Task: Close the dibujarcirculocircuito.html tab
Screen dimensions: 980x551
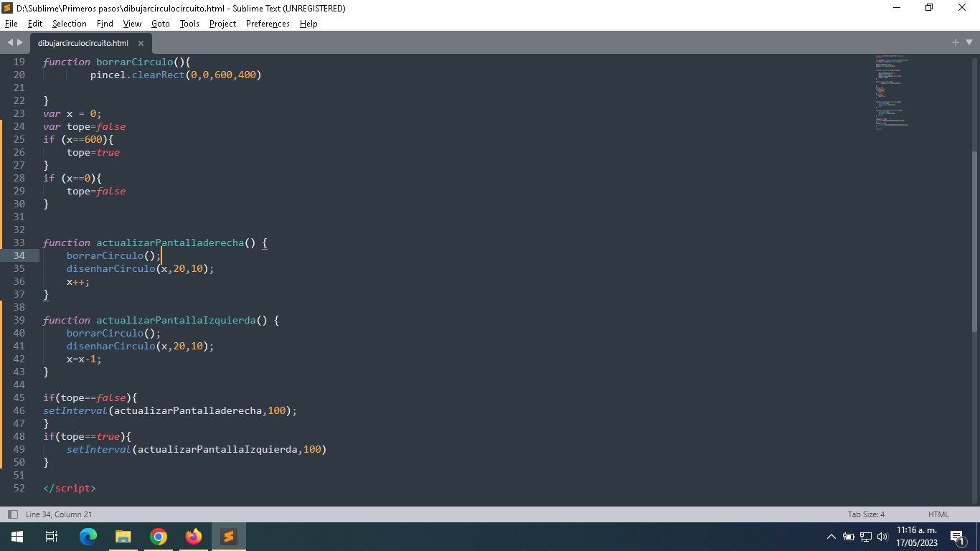Action: (x=141, y=43)
